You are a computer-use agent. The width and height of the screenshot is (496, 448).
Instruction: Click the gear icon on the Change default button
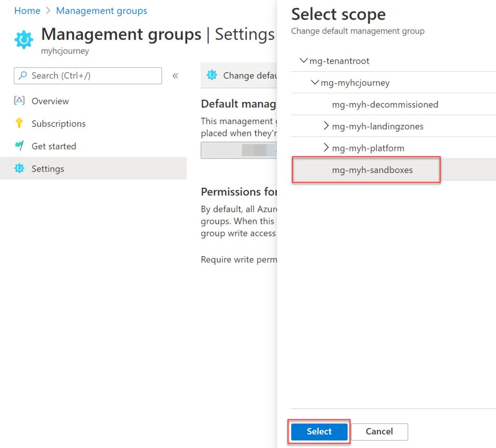(211, 75)
